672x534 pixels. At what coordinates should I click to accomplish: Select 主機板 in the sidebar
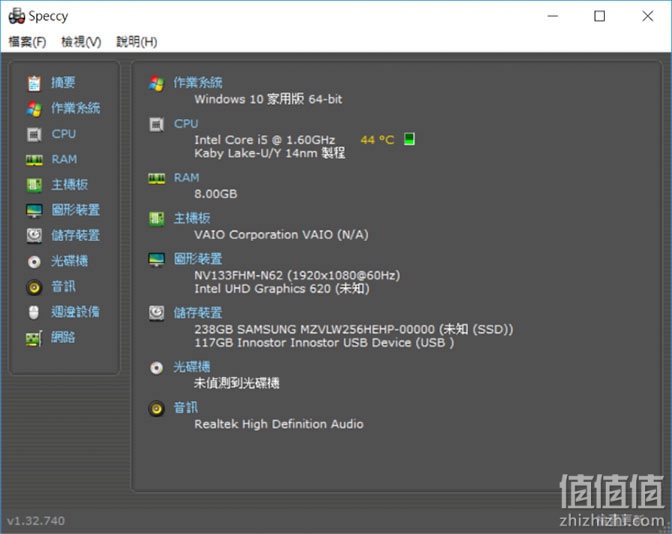70,185
